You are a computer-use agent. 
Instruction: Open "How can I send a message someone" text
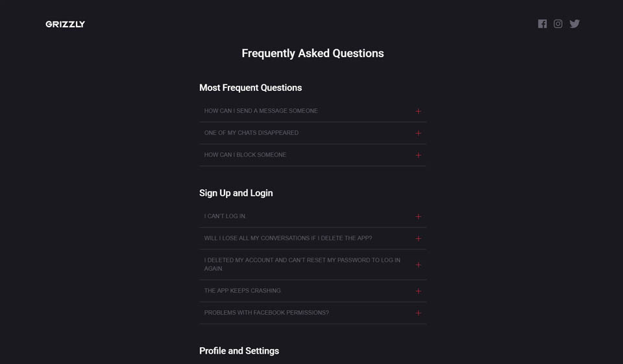click(261, 111)
